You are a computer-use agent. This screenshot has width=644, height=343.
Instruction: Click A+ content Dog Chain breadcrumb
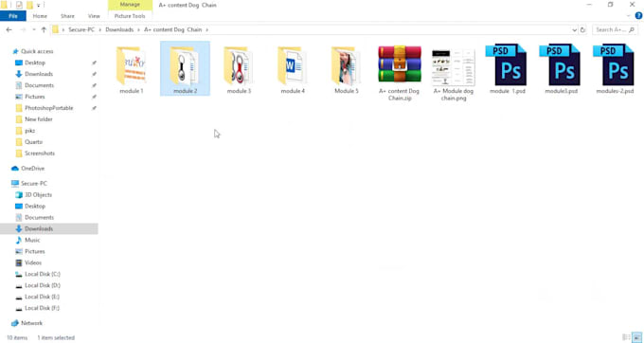pos(173,29)
